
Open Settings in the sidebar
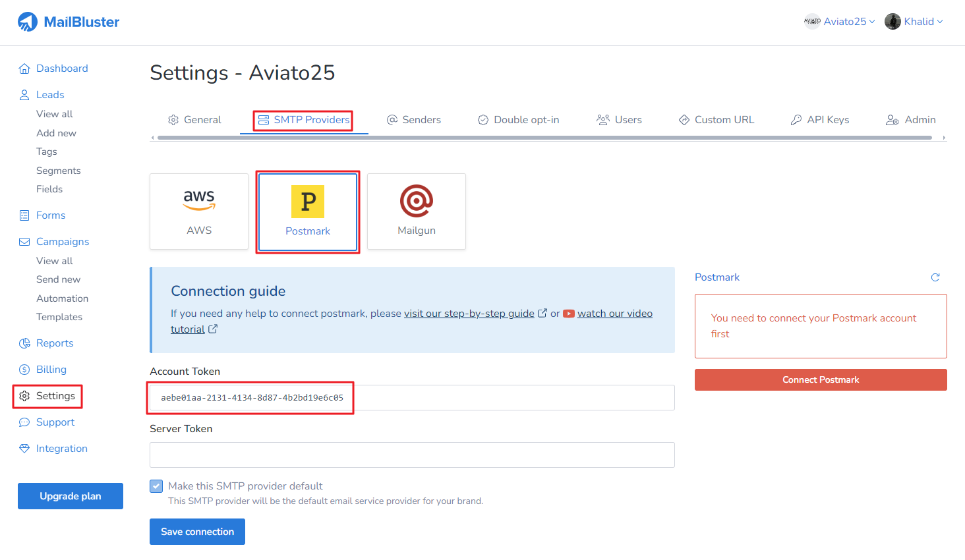[55, 396]
